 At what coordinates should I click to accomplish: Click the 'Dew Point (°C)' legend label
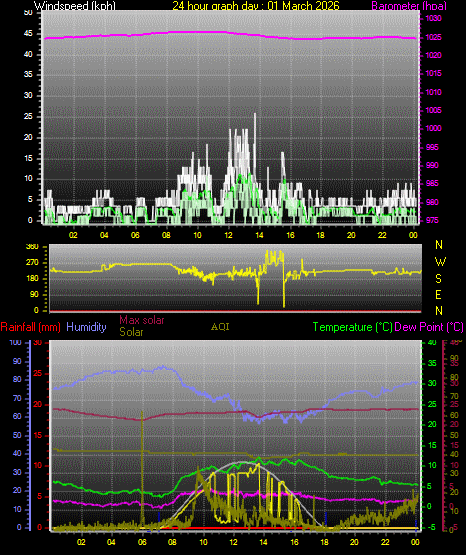[429, 327]
